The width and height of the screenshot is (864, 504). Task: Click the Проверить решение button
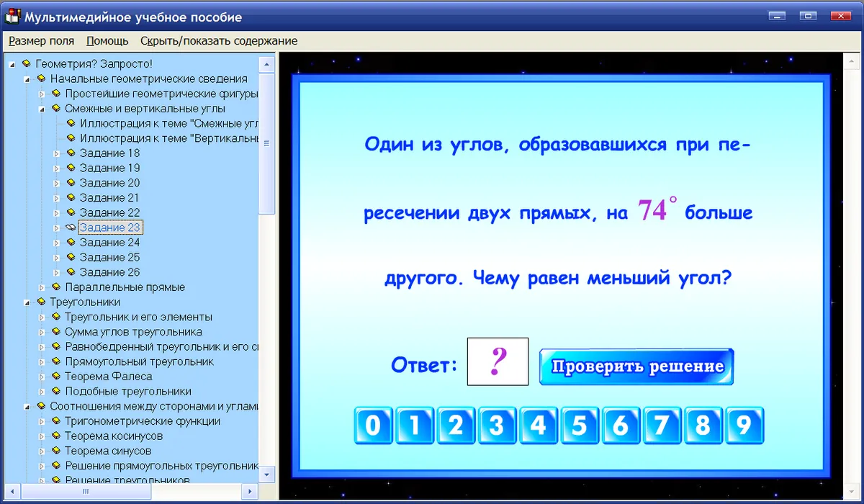click(636, 366)
